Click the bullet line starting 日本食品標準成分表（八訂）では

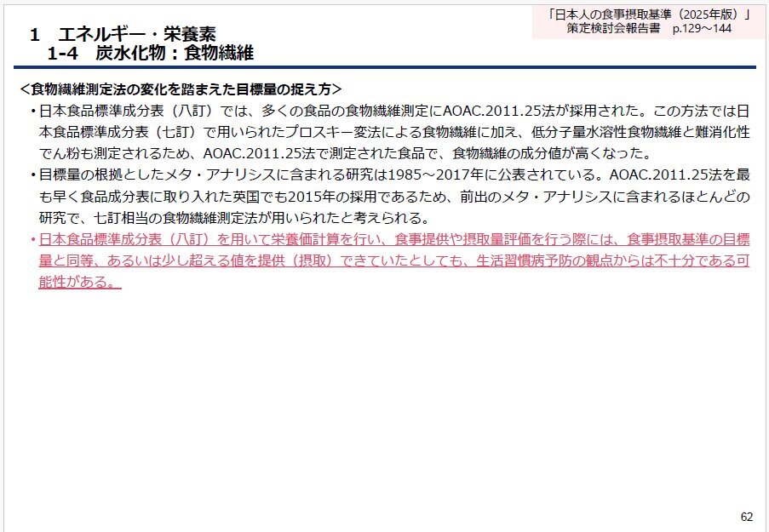tap(393, 111)
